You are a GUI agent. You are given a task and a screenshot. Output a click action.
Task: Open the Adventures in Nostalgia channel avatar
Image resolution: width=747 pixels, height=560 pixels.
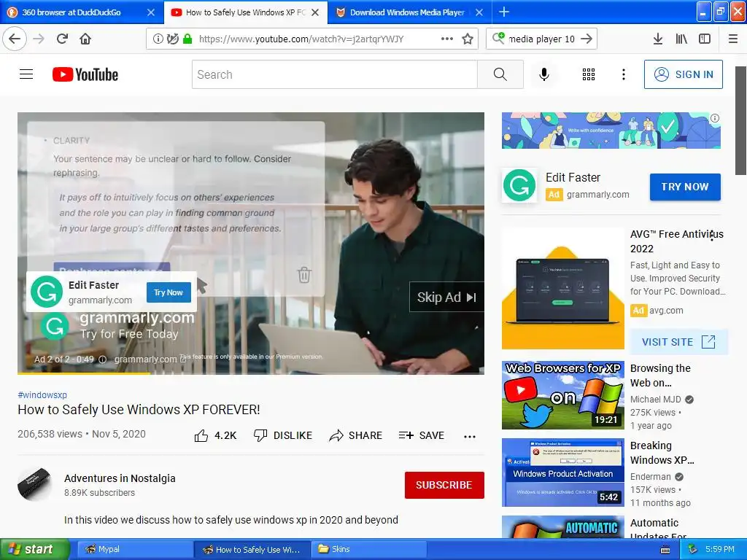pos(34,485)
